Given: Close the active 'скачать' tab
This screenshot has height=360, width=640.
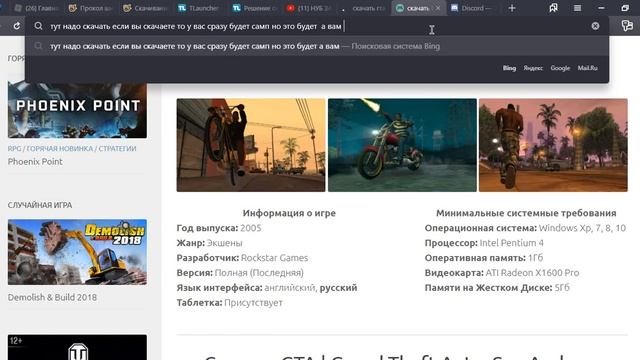Looking at the screenshot, I should (x=438, y=8).
